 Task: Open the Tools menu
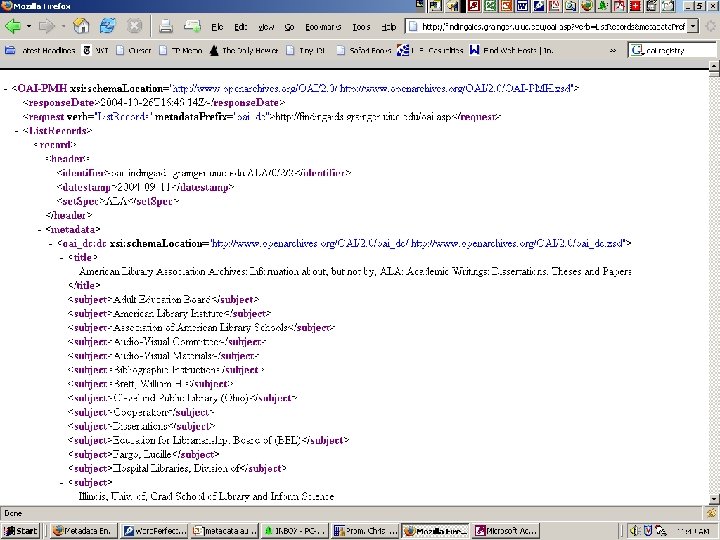click(x=361, y=27)
